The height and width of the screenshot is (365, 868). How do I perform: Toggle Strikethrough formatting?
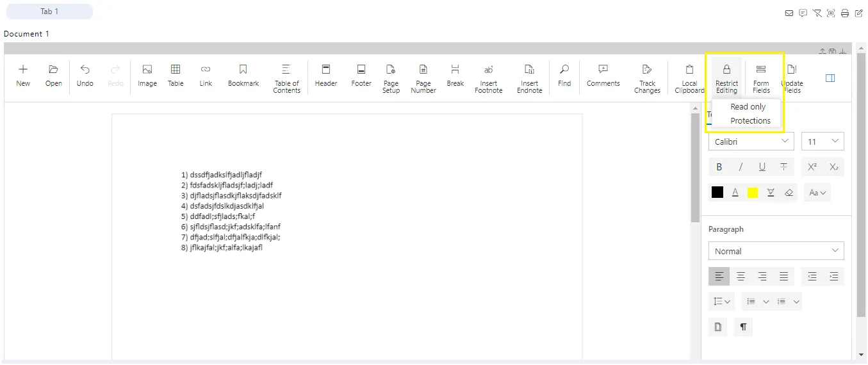click(x=783, y=166)
